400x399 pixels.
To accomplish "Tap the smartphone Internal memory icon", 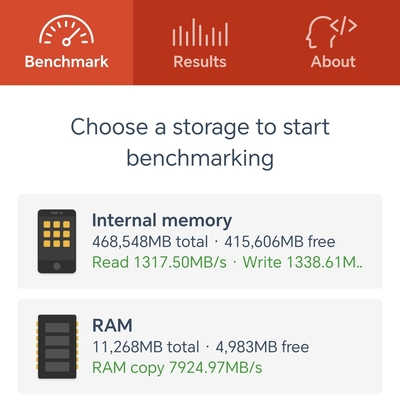I will pyautogui.click(x=57, y=241).
